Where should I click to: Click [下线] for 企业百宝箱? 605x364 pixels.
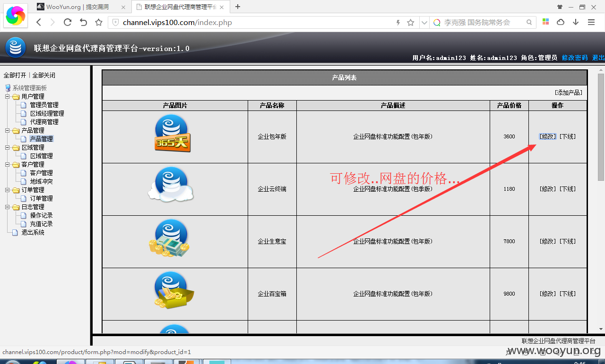pyautogui.click(x=568, y=294)
